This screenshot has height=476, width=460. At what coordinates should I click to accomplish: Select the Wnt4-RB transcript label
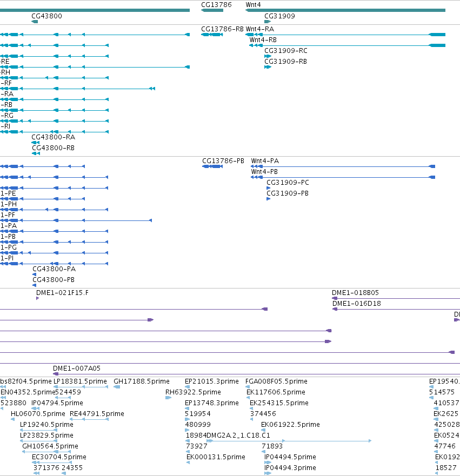(x=263, y=40)
